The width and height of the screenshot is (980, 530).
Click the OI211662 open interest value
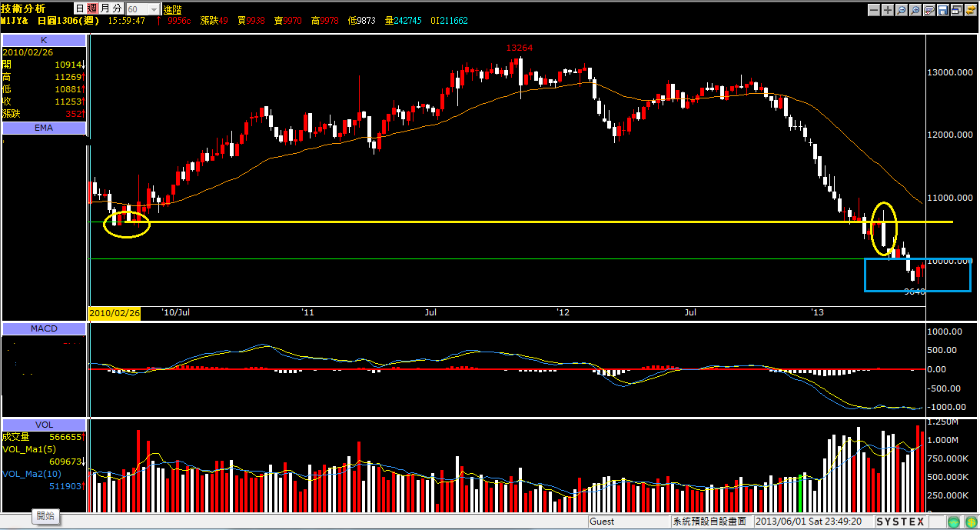pos(447,21)
